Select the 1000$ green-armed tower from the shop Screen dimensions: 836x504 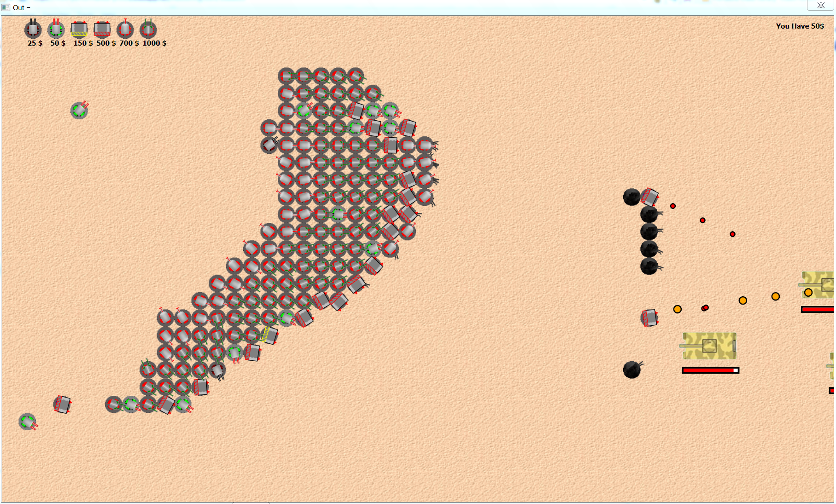point(148,30)
